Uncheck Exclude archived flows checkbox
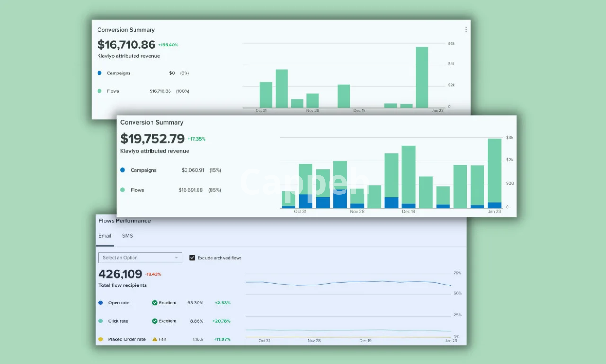The image size is (606, 364). tap(192, 258)
